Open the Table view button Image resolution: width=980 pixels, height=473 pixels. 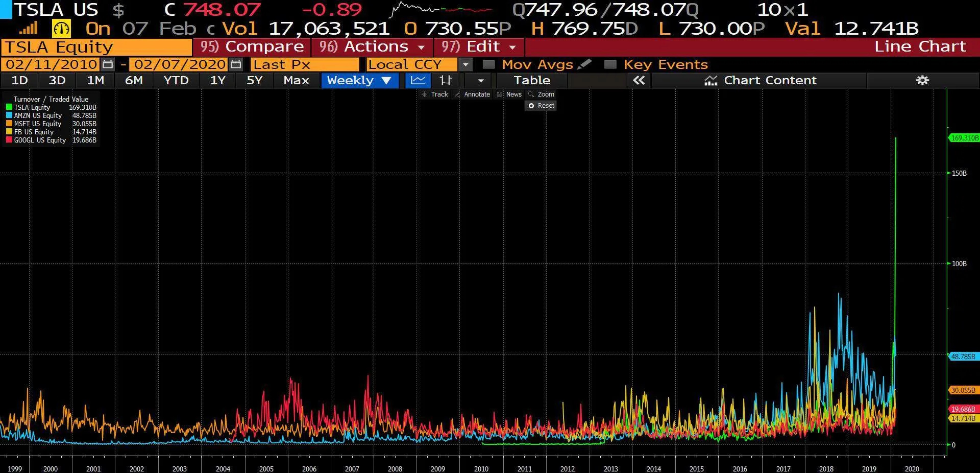coord(532,80)
